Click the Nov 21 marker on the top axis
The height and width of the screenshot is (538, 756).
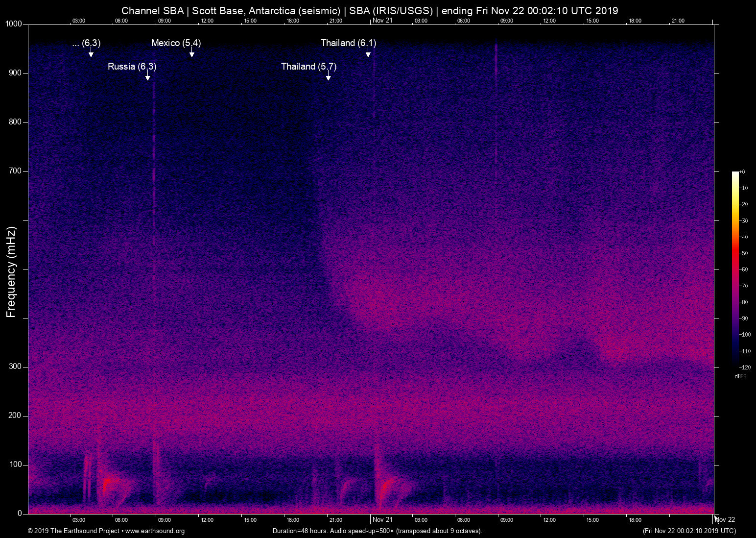(x=382, y=20)
